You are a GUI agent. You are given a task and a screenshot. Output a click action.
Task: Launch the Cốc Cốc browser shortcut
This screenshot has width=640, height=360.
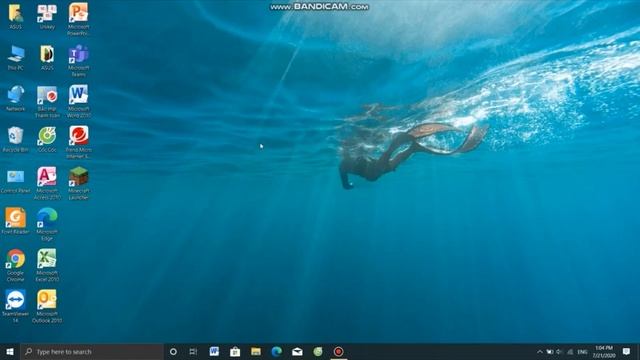[x=47, y=139]
